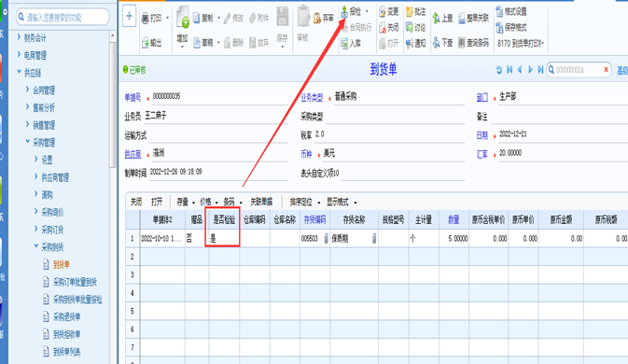Click the 通知 megaphone icon
The height and width of the screenshot is (364, 628).
410,43
